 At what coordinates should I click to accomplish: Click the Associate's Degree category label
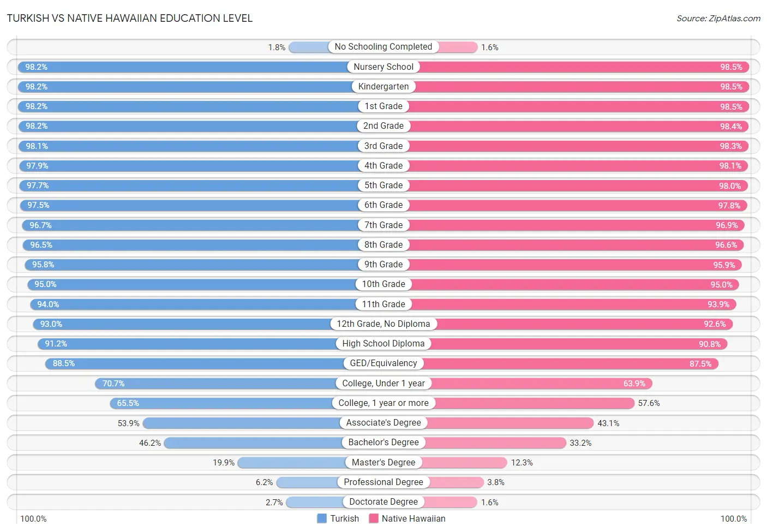383,423
